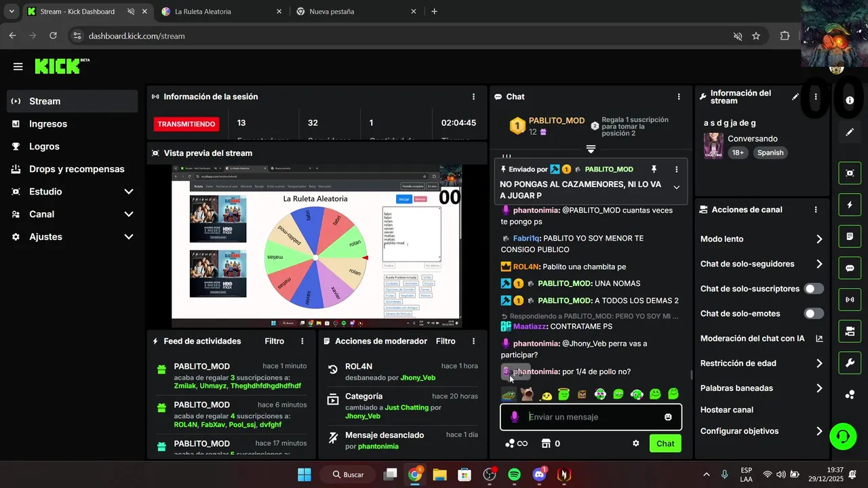Viewport: 868px width, 488px height.
Task: Click the 18+ tag
Action: click(738, 153)
